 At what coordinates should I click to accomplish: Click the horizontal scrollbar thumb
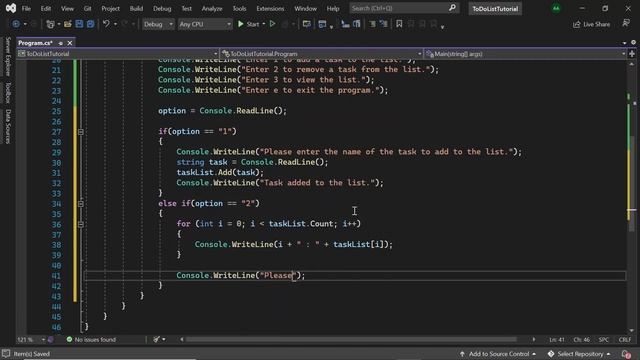351,339
